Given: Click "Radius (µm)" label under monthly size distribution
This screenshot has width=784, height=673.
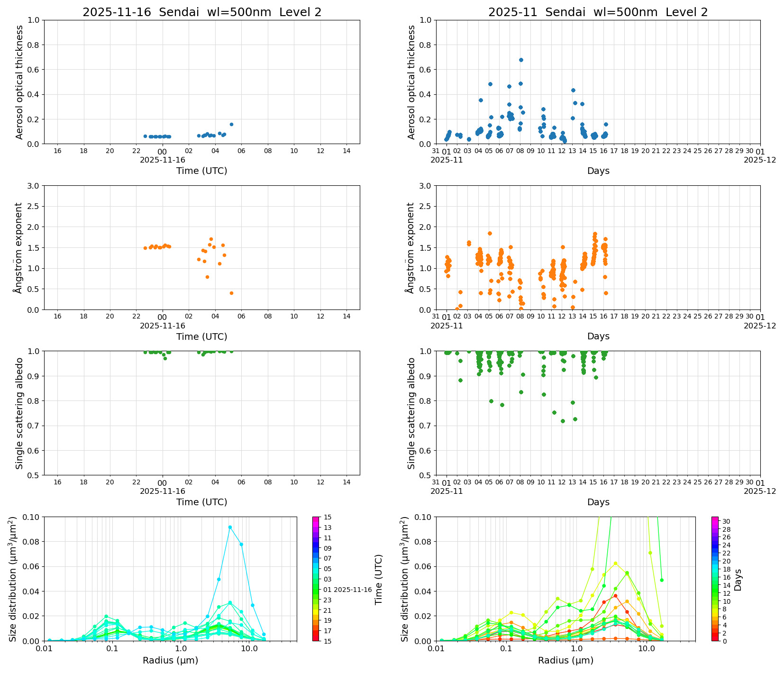Looking at the screenshot, I should click(x=565, y=660).
